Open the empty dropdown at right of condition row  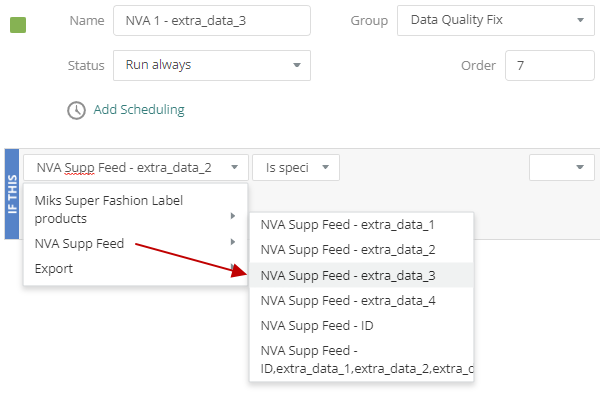(561, 167)
